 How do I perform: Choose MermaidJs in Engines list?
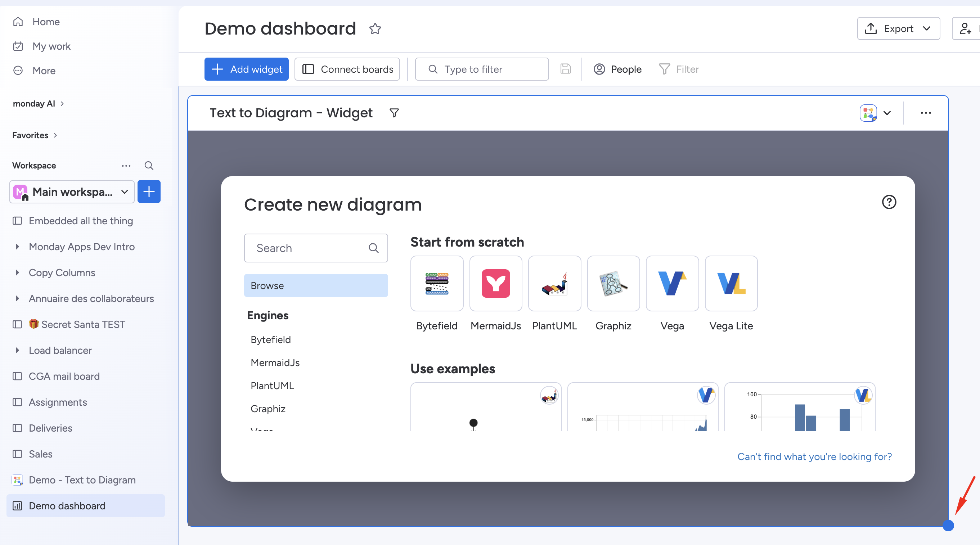(275, 363)
